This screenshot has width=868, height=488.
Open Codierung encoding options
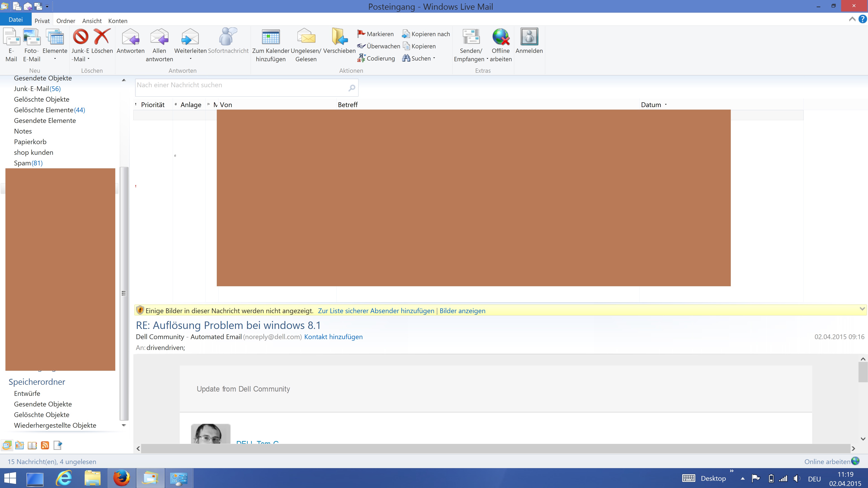coord(376,58)
